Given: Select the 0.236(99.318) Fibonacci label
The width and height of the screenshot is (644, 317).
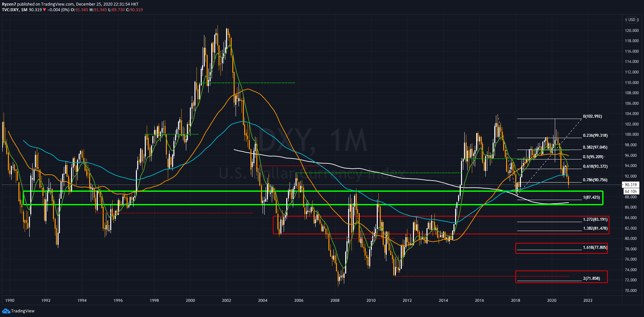Looking at the screenshot, I should click(x=595, y=135).
